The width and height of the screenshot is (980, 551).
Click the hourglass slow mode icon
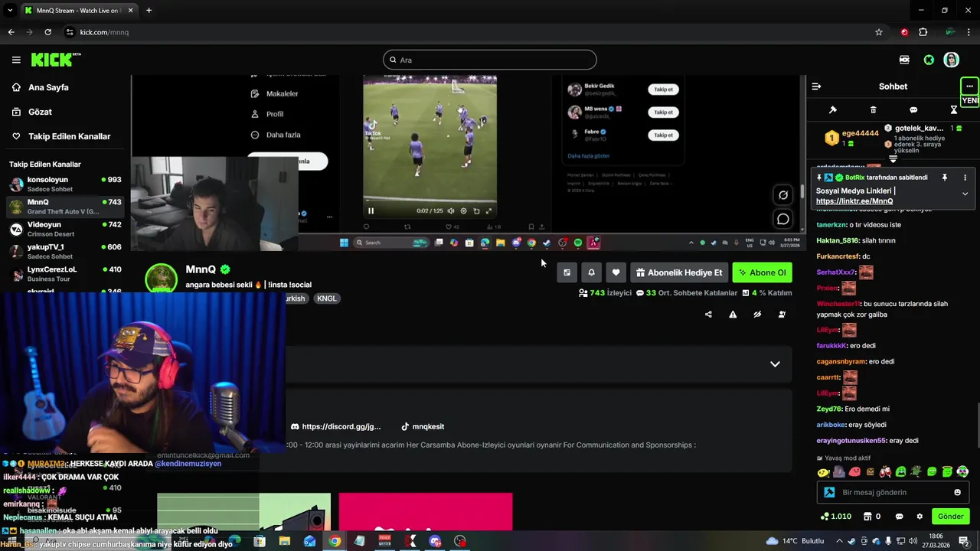(x=954, y=109)
